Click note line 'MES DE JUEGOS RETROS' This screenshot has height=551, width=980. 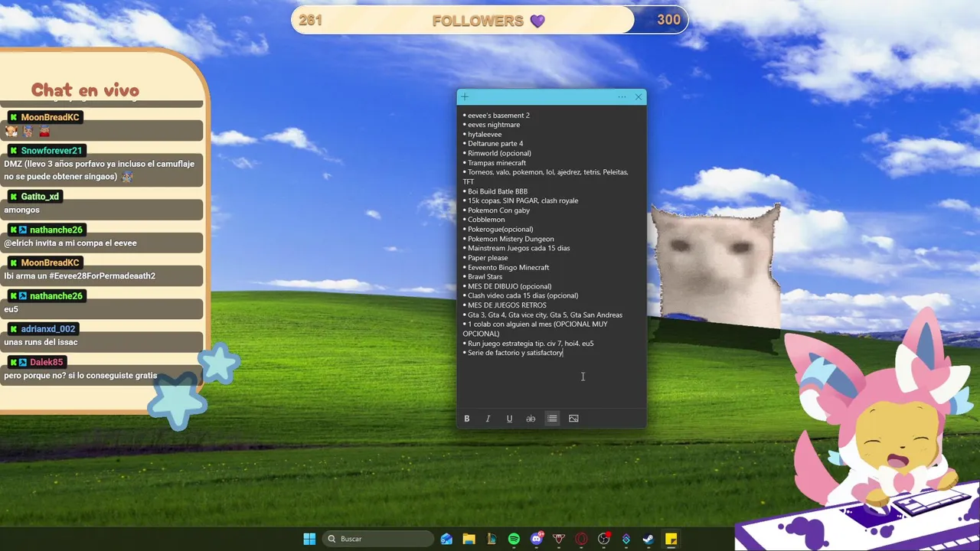507,305
